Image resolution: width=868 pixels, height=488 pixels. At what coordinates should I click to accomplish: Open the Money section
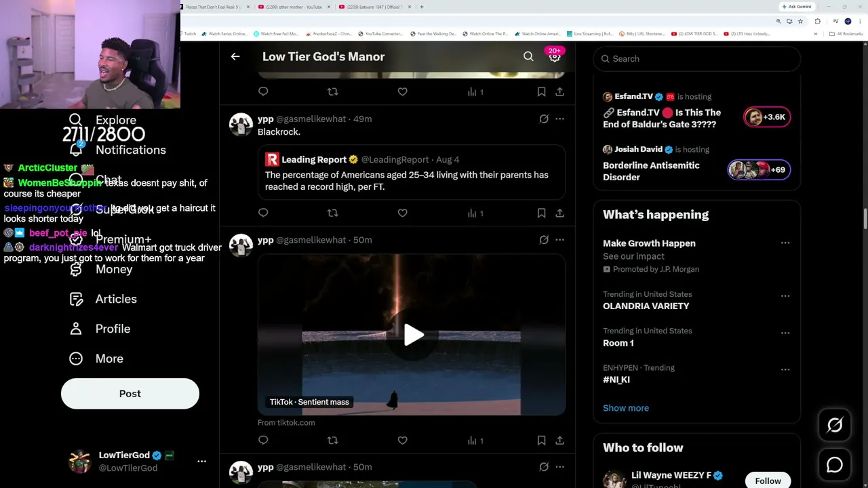100,269
